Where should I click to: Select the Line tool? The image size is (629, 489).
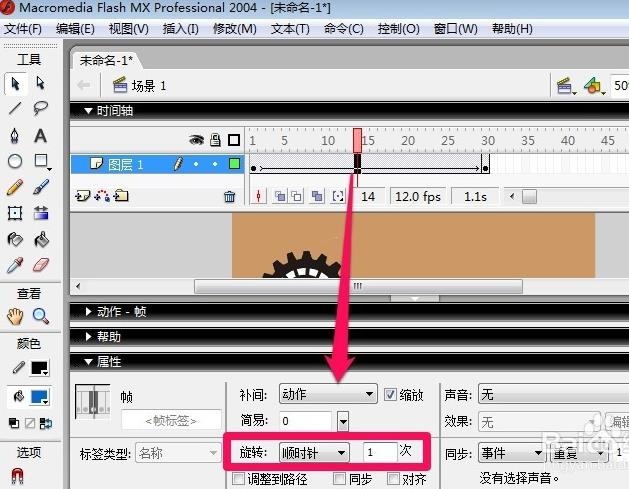point(15,108)
